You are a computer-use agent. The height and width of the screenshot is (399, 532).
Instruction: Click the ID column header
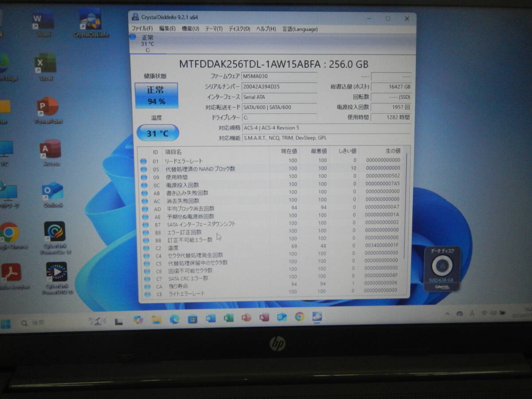155,152
